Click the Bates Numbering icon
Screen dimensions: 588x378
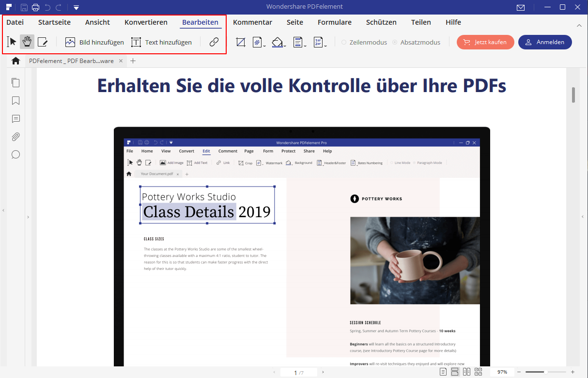[318, 42]
